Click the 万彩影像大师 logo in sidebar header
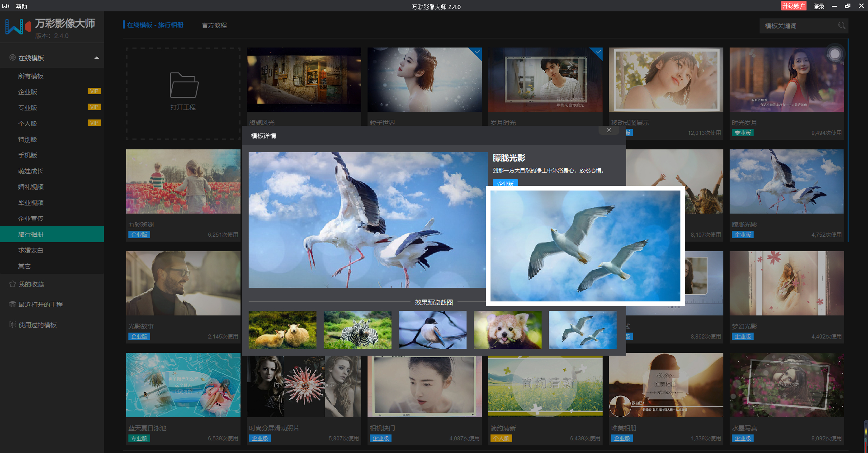868x453 pixels. (x=17, y=26)
